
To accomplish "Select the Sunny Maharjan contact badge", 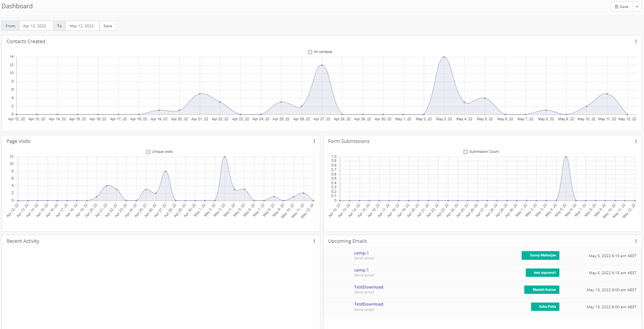I will tap(540, 256).
